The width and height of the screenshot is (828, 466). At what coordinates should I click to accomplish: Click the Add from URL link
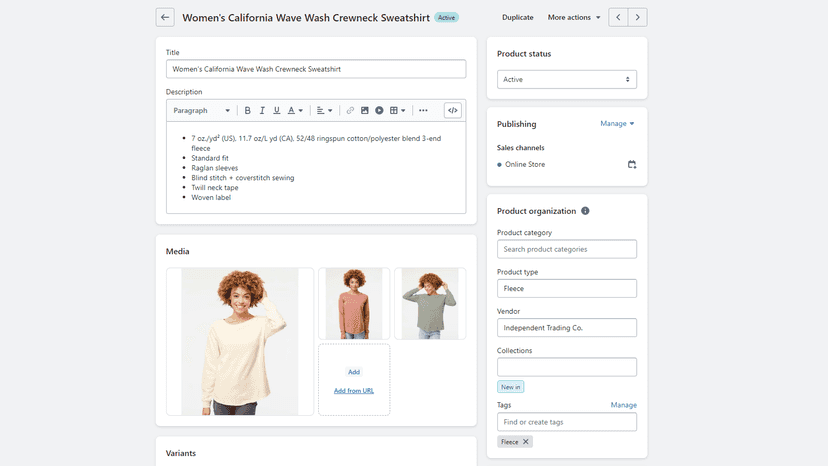354,391
